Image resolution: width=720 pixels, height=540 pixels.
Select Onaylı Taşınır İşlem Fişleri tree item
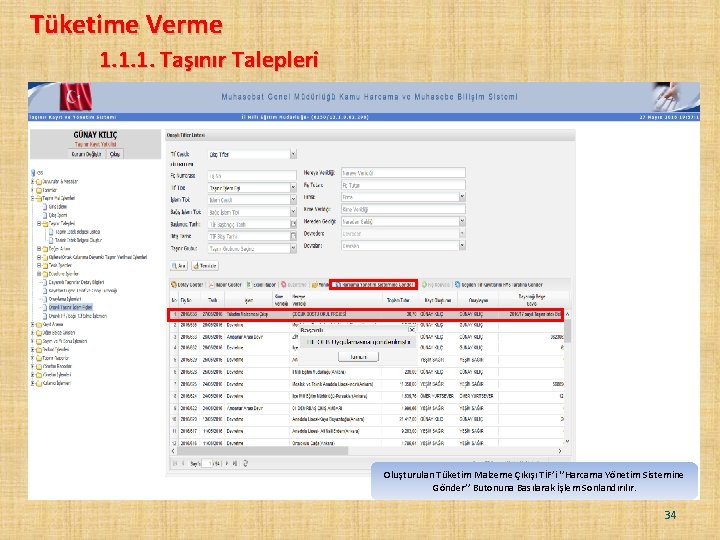click(70, 307)
